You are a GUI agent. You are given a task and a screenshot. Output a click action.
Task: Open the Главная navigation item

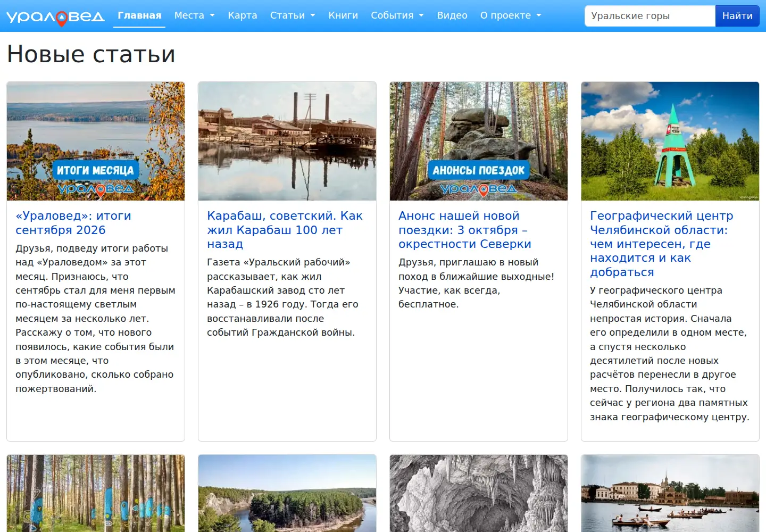click(x=139, y=15)
